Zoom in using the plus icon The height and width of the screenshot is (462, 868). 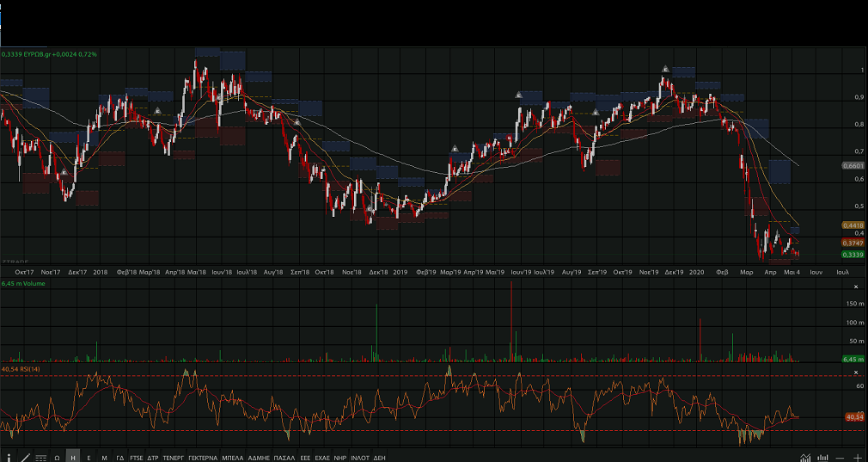[857, 458]
